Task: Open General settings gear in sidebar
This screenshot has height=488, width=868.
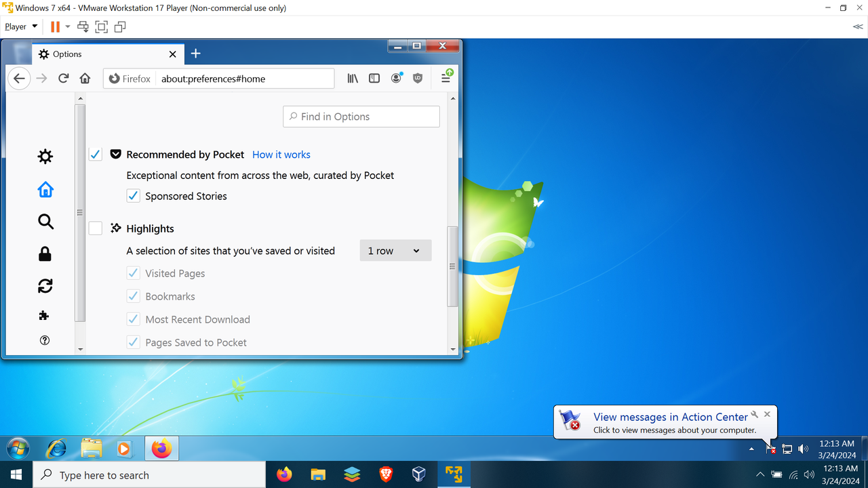Action: tap(45, 157)
